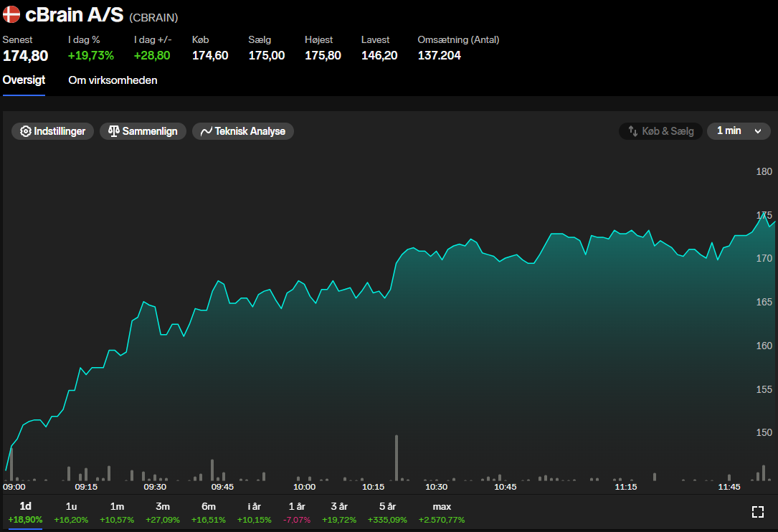Click the Køb & Sælg arrows icon

(x=632, y=131)
